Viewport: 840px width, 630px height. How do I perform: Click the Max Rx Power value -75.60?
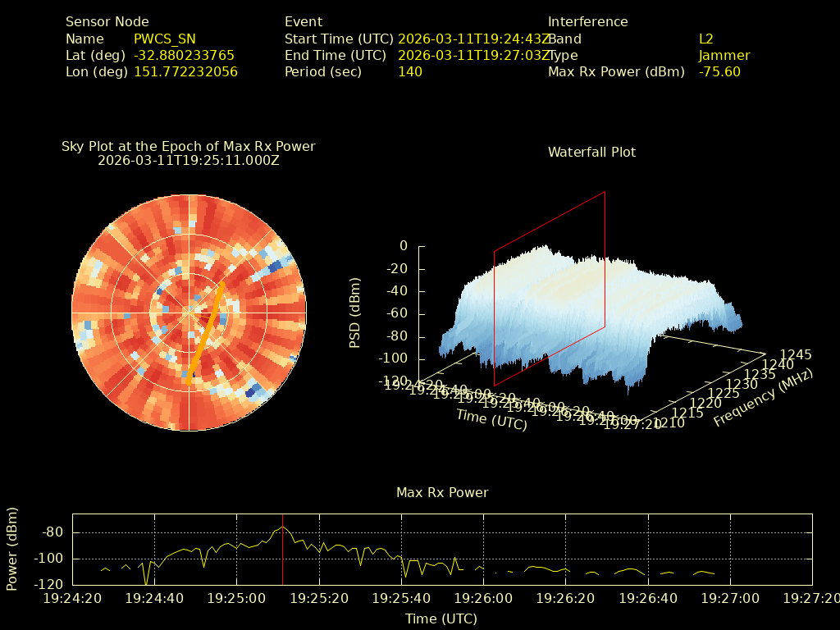(x=719, y=71)
